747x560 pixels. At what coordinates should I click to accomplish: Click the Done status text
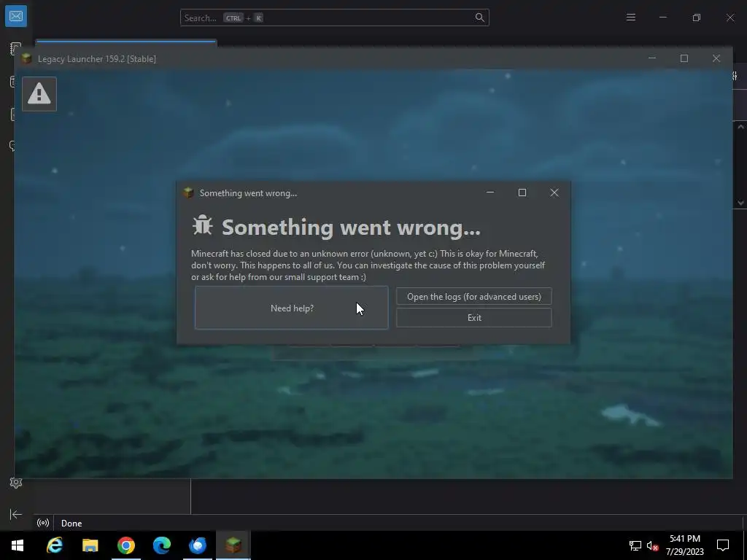click(x=71, y=524)
